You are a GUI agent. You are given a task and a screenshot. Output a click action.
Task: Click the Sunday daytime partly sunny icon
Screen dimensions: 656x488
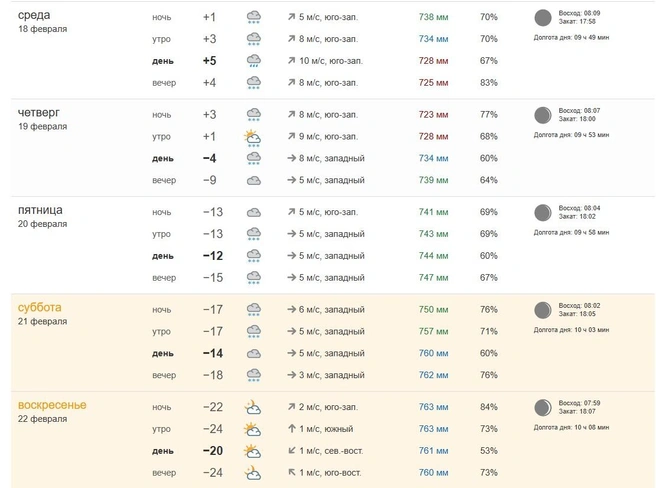coord(253,451)
